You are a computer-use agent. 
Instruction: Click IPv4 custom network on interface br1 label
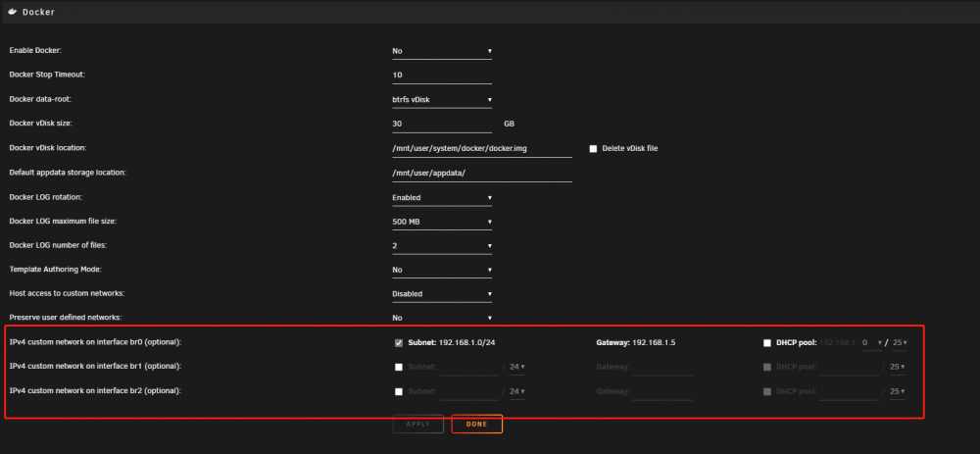click(96, 366)
